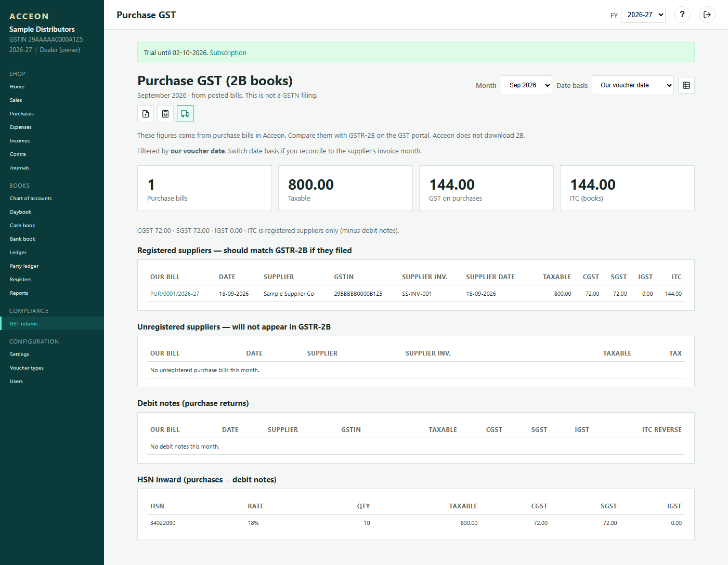Screen dimensions: 728x565
Task: Open the Date basis voucher date dropdown
Action: coord(633,85)
